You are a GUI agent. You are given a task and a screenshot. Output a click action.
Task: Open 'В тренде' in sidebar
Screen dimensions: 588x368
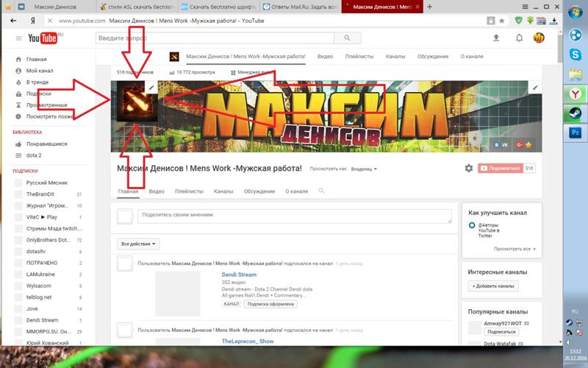tap(37, 82)
